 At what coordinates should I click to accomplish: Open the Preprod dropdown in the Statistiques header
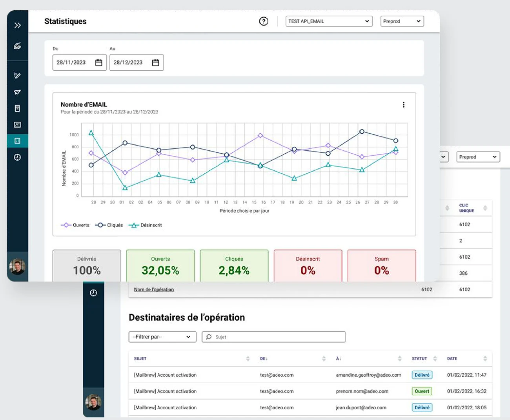(x=402, y=21)
